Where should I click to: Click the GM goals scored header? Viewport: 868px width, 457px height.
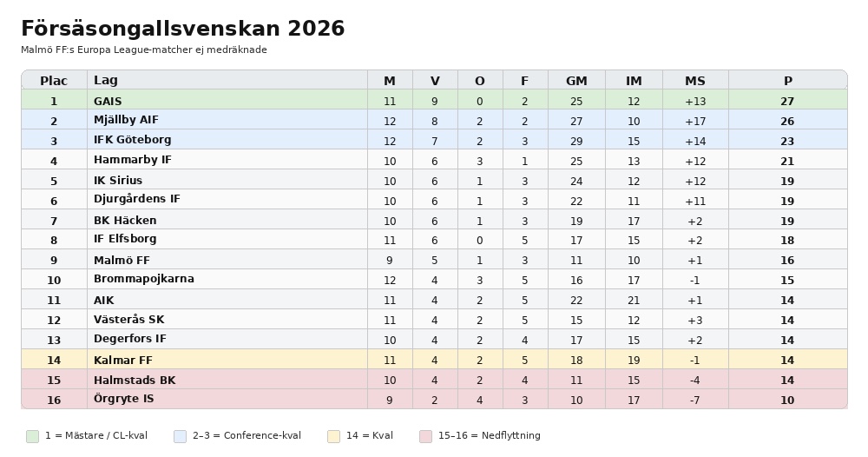[x=576, y=81]
